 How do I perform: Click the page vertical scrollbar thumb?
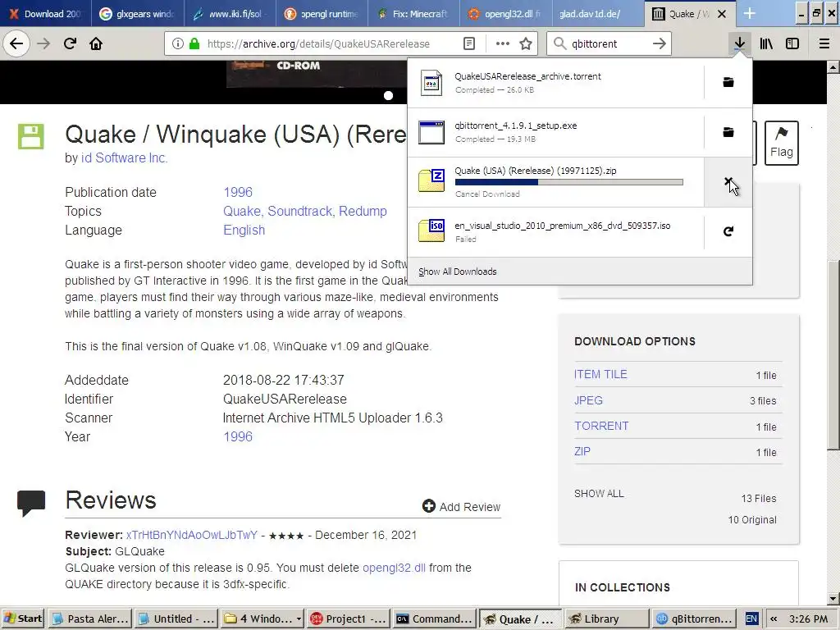[x=833, y=355]
